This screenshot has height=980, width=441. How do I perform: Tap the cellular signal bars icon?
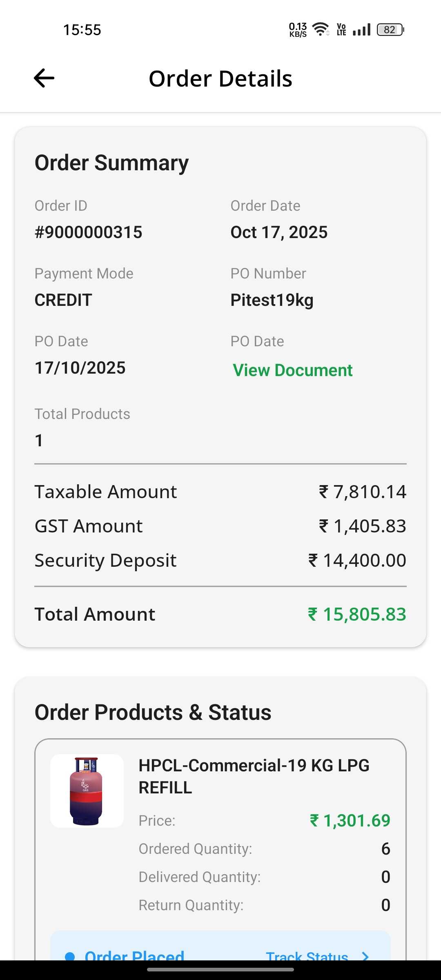click(x=361, y=30)
